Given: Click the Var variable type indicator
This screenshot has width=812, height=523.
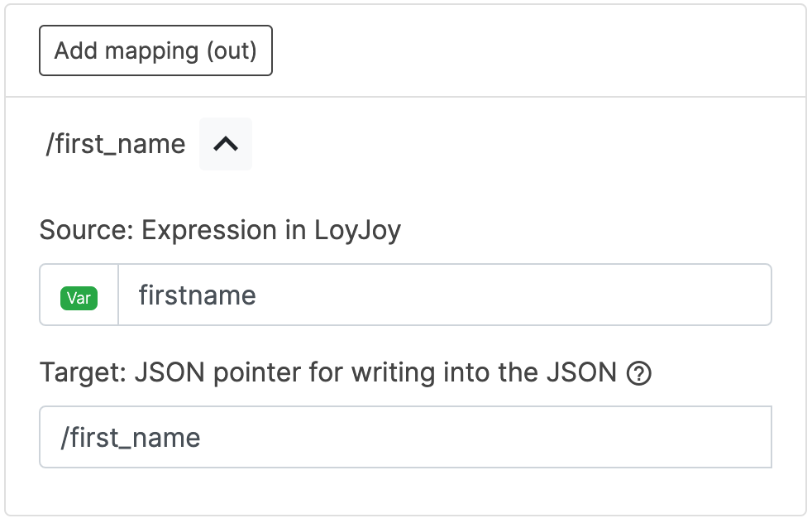Looking at the screenshot, I should tap(79, 297).
